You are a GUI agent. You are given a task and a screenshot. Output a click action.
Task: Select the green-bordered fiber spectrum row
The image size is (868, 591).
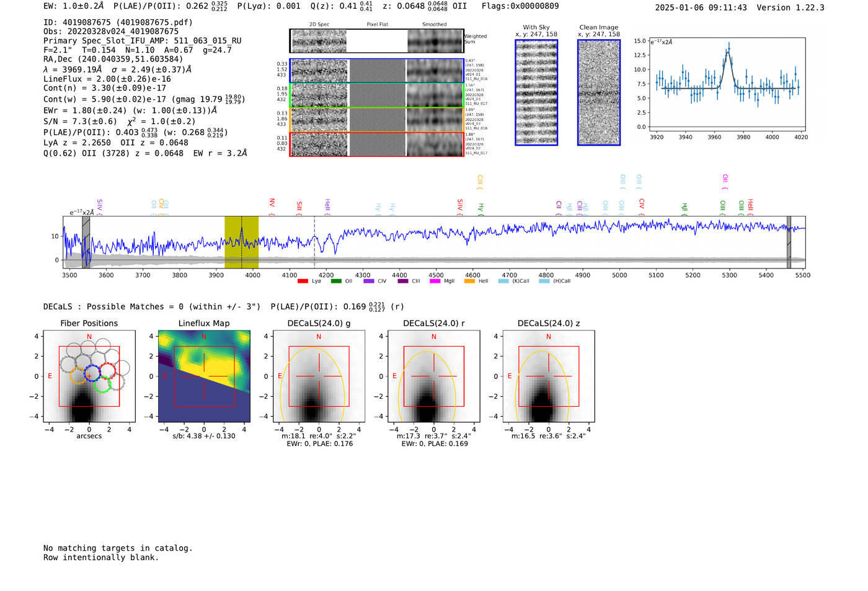tap(376, 96)
